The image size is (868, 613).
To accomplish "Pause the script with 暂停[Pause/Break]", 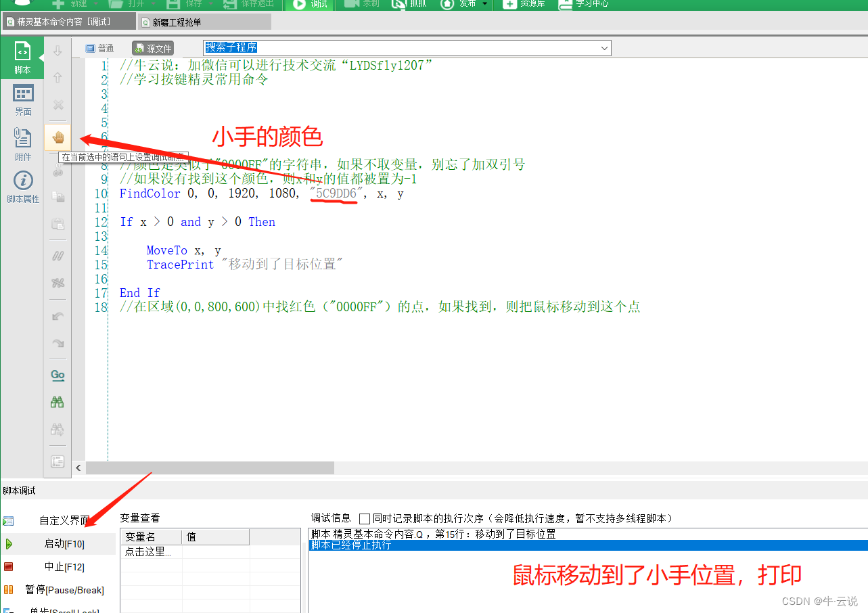I will click(58, 590).
